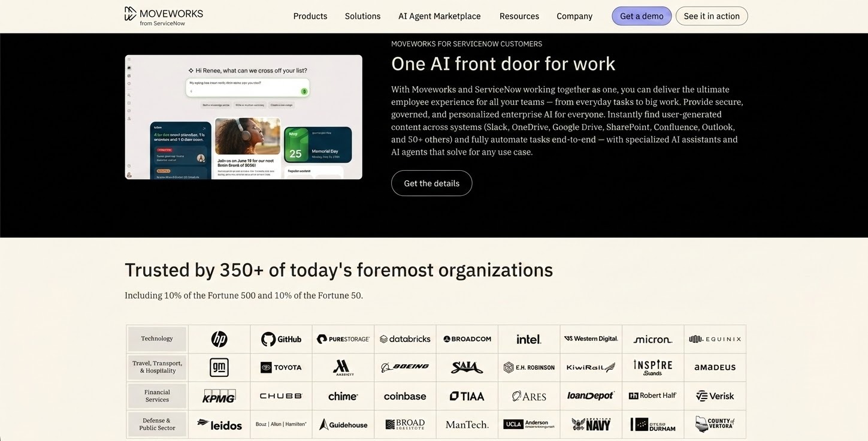The image size is (868, 441).
Task: Click the Navy logo
Action: point(591,424)
